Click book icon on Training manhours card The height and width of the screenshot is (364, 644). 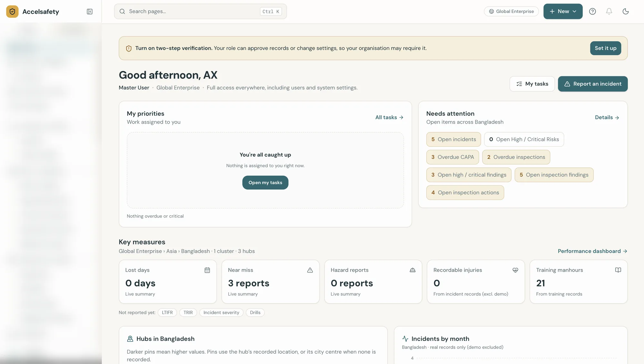[618, 270]
